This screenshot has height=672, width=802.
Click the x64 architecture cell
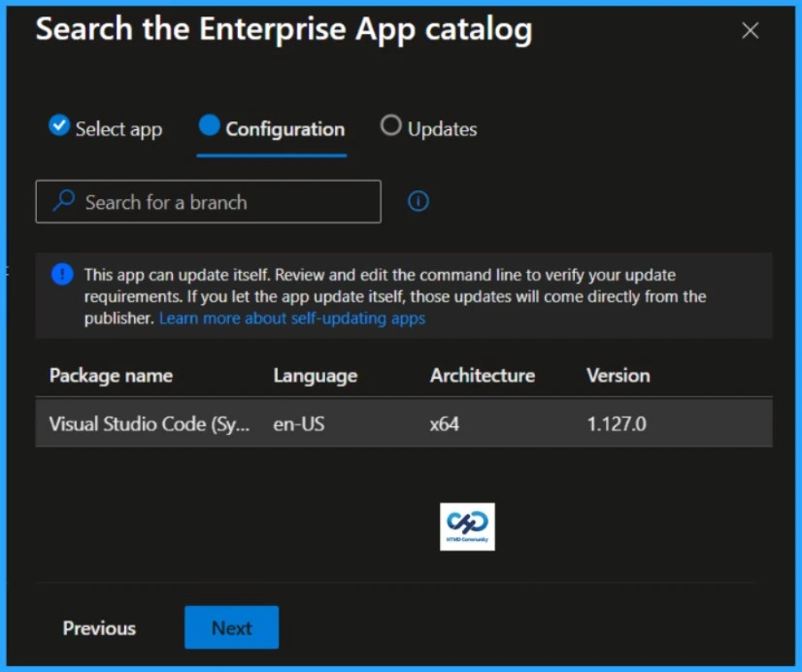click(444, 424)
